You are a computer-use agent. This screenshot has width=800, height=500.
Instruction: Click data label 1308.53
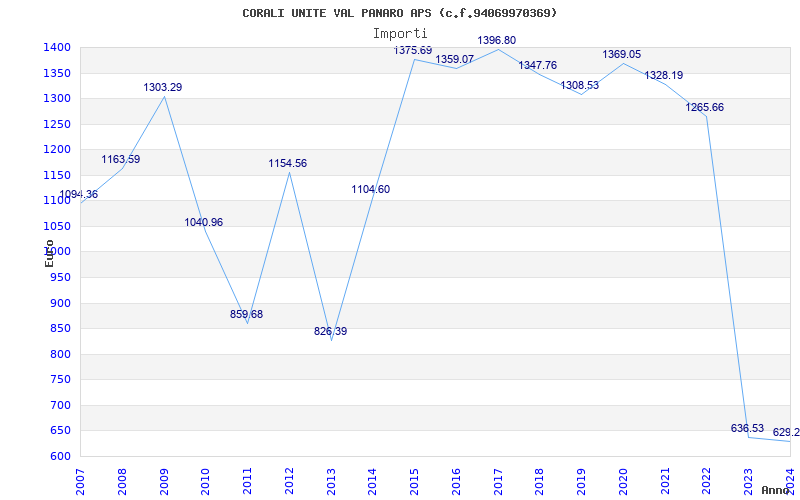click(x=580, y=85)
